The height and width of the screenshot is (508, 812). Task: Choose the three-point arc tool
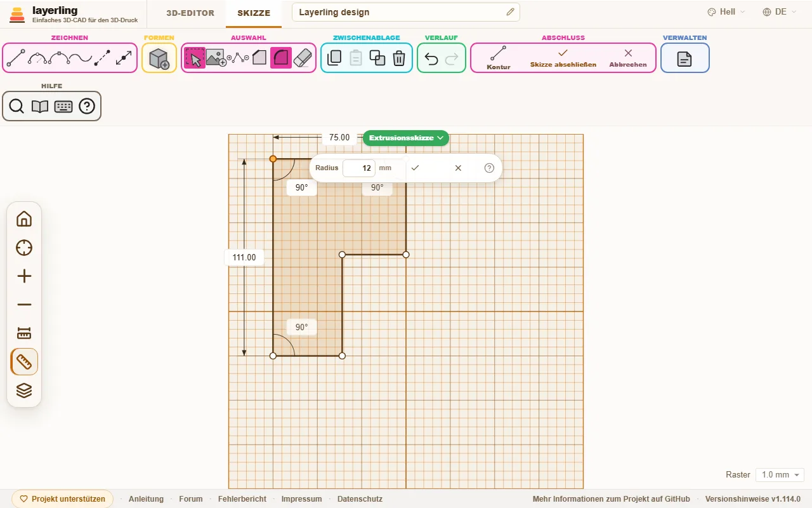point(37,58)
